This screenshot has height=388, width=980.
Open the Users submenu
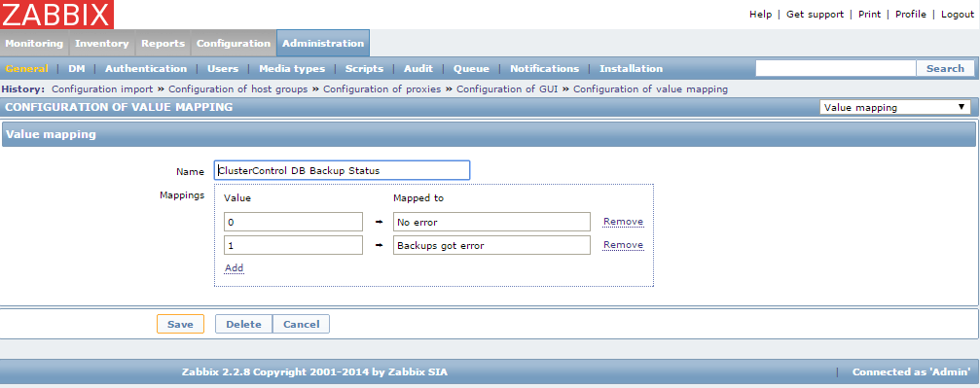[x=223, y=69]
